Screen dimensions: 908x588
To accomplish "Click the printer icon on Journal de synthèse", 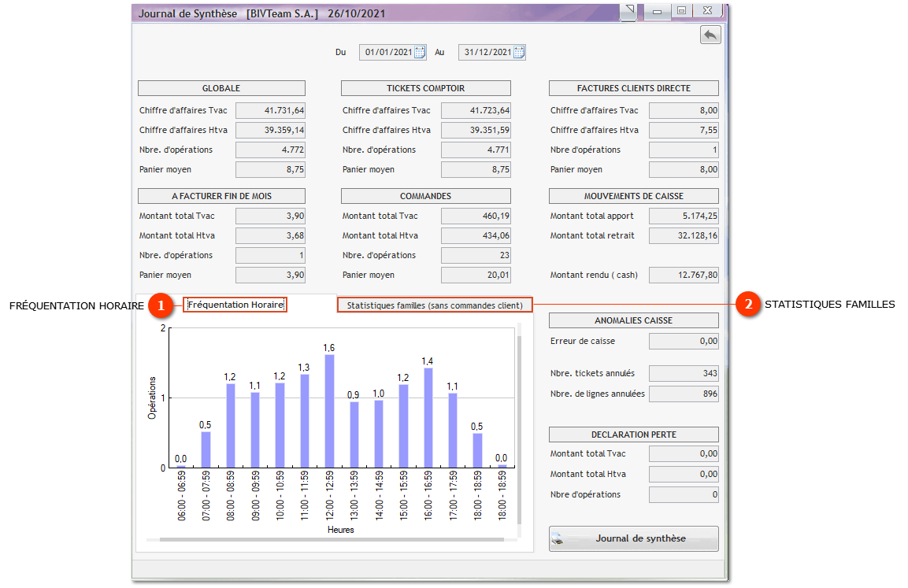I will click(x=558, y=539).
